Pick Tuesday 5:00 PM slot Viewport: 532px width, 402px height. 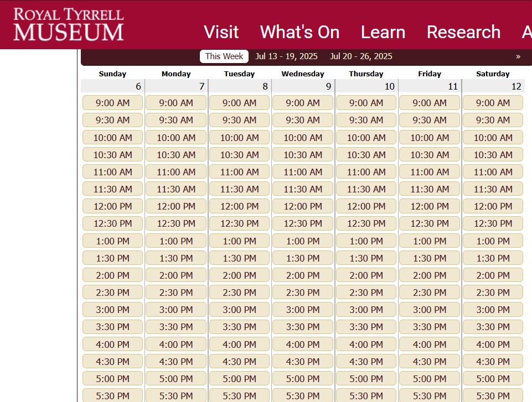[x=240, y=379]
